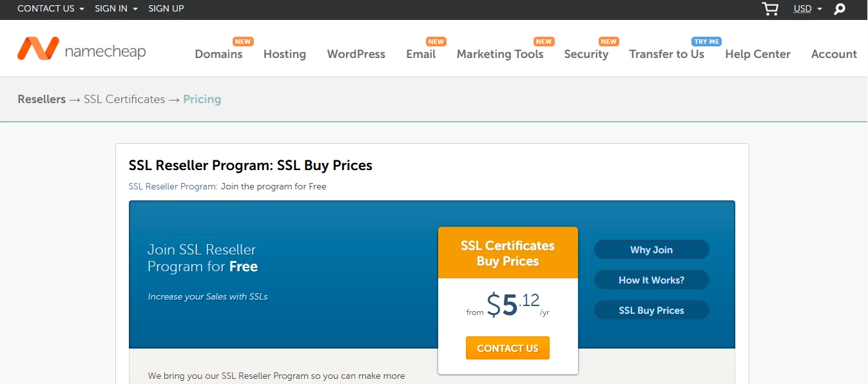Screen dimensions: 868x384
Task: Expand the Sign In dropdown
Action: point(117,8)
